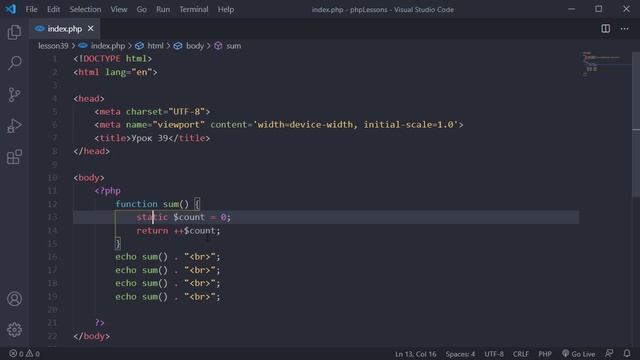Change encoding via UTF-8
This screenshot has width=640, height=360.
coord(494,353)
